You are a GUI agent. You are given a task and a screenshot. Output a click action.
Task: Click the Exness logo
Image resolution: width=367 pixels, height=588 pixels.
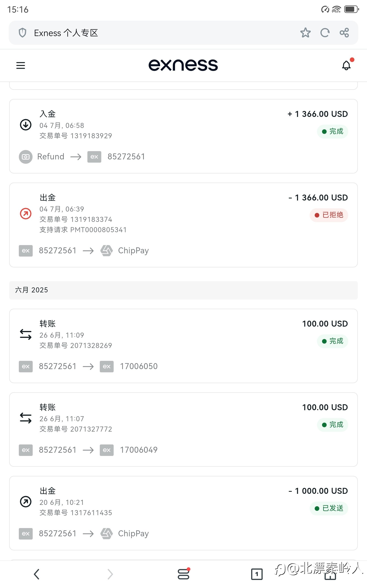pos(183,65)
